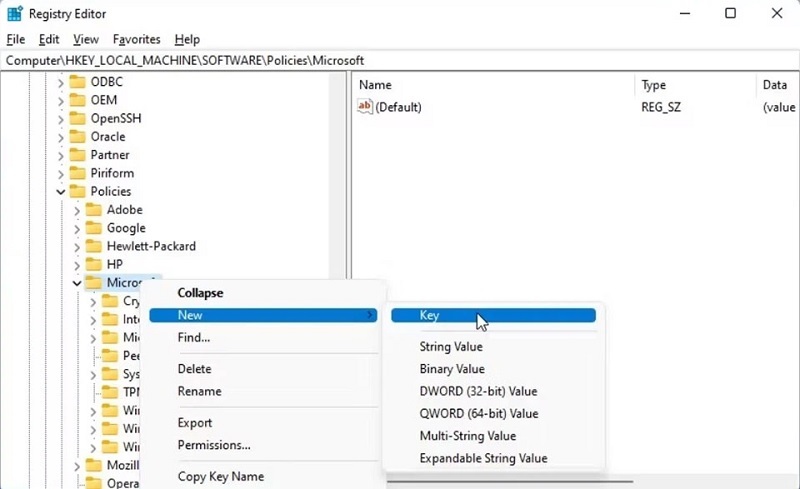The height and width of the screenshot is (489, 800).
Task: Collapse the Microsoft key chevron
Action: (x=78, y=283)
